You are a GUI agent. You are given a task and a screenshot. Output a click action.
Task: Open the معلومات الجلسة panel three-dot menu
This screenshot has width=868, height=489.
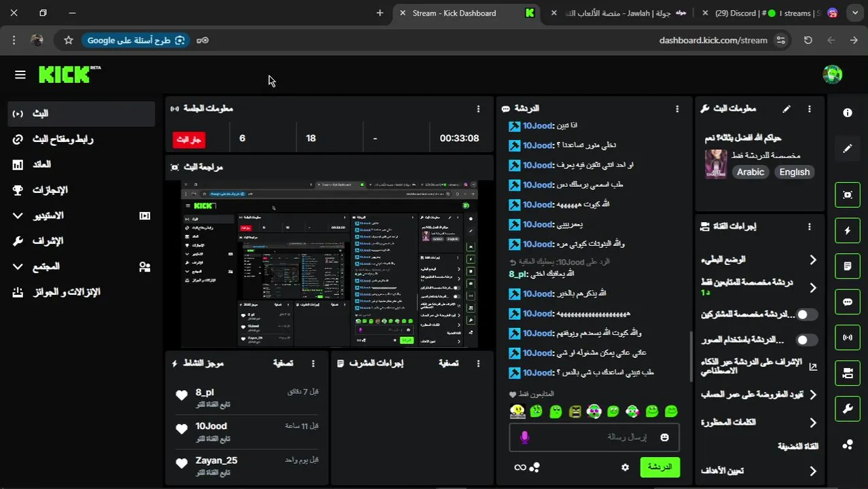(478, 109)
